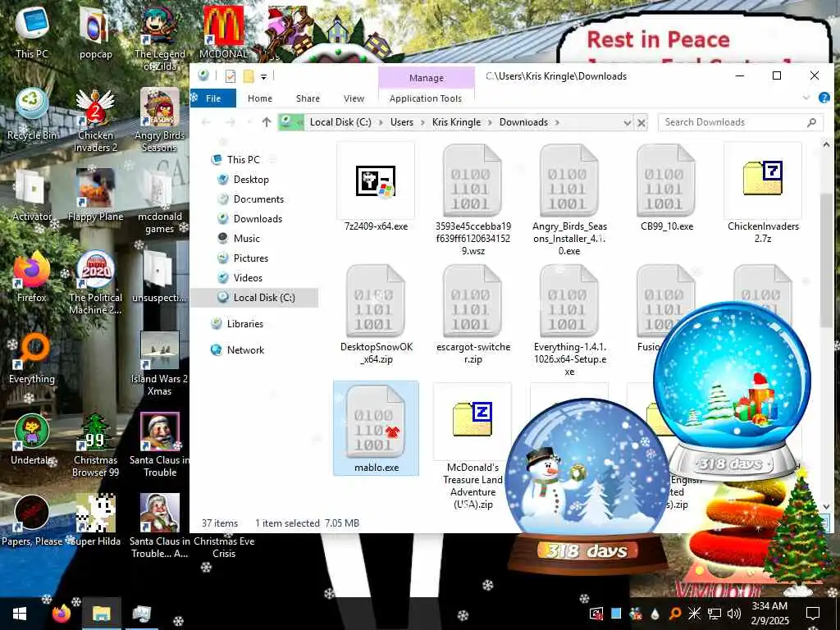The height and width of the screenshot is (630, 840).
Task: Open the Customize Quick Access Toolbar dropdown
Action: click(263, 77)
